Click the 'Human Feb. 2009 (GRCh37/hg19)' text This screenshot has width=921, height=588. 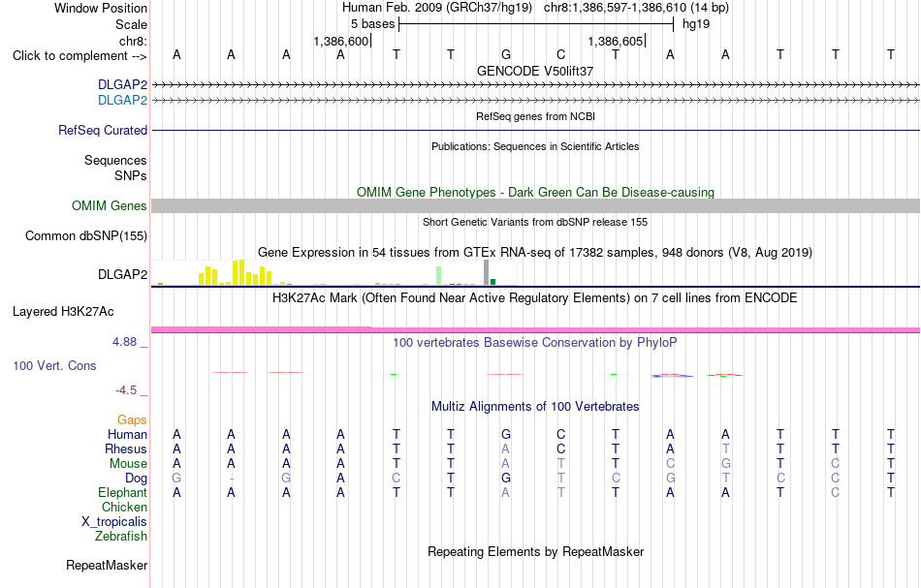[x=437, y=8]
